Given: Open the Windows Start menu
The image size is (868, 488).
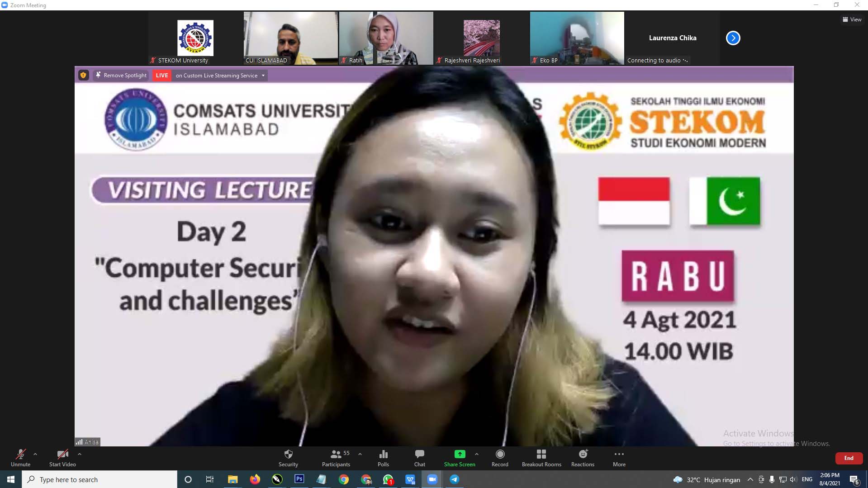Looking at the screenshot, I should click(11, 479).
